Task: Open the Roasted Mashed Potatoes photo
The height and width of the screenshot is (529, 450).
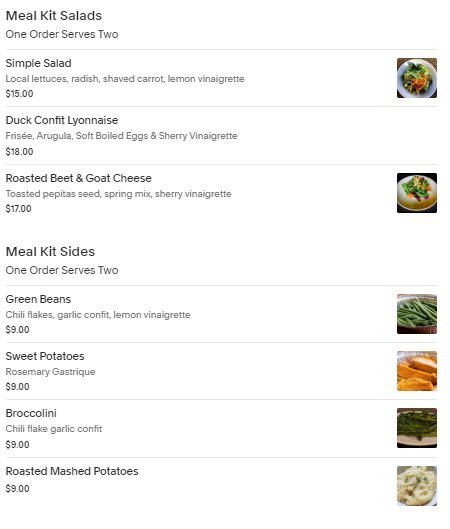Action: coord(417,486)
